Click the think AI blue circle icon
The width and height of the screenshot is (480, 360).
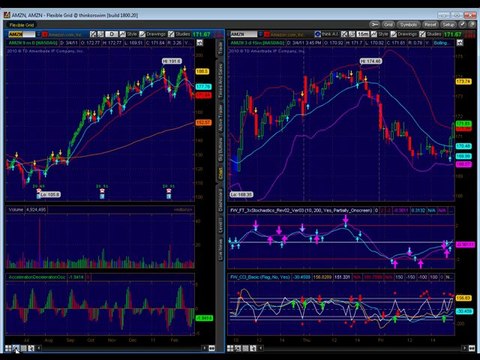pos(317,34)
